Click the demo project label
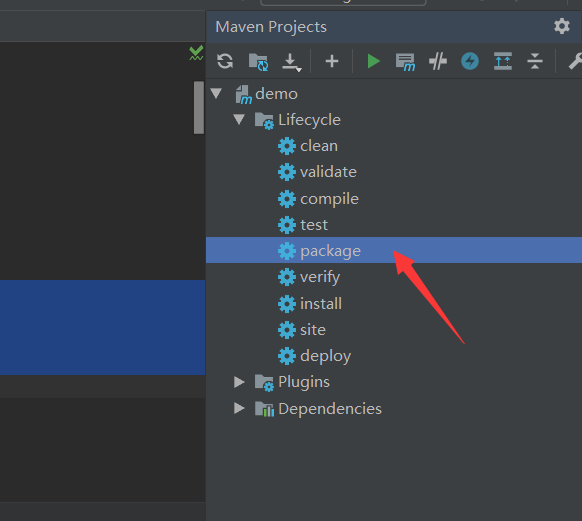This screenshot has height=521, width=582. 277,94
